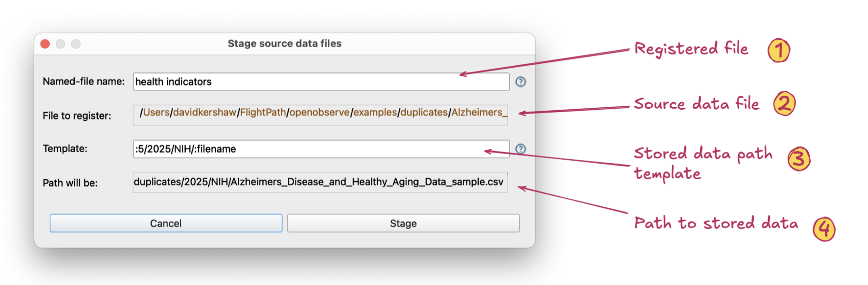Click the 'Path will be' output field
The width and height of the screenshot is (868, 285).
[x=320, y=182]
